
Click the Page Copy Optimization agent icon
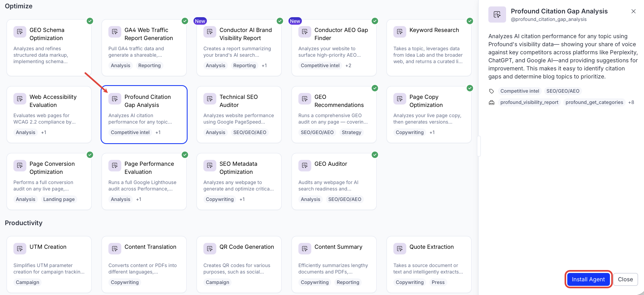(400, 99)
